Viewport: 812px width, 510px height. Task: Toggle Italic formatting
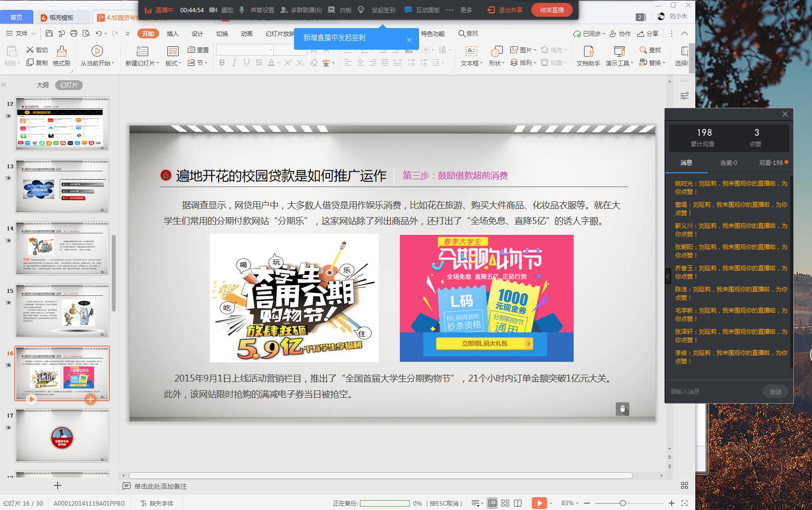tap(234, 63)
